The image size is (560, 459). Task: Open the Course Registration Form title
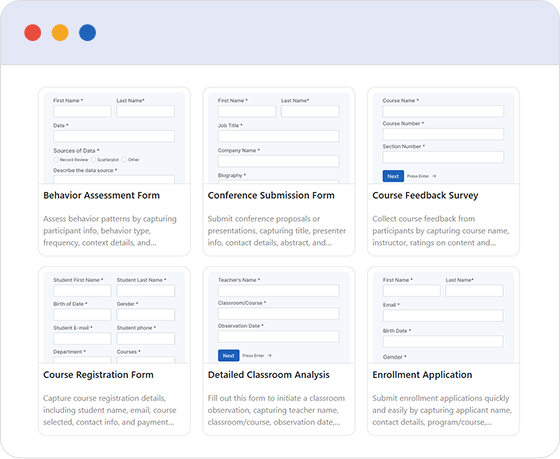[x=98, y=375]
